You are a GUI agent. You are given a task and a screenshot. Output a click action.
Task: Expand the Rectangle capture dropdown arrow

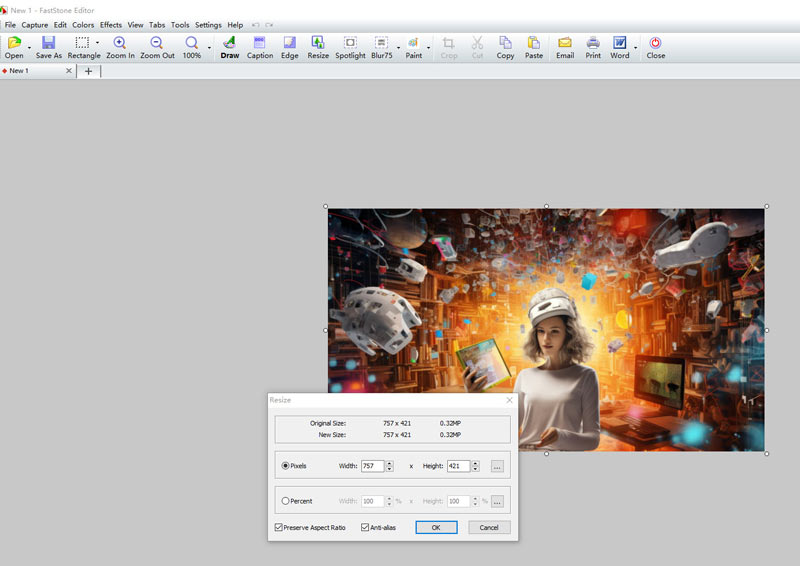tap(97, 43)
